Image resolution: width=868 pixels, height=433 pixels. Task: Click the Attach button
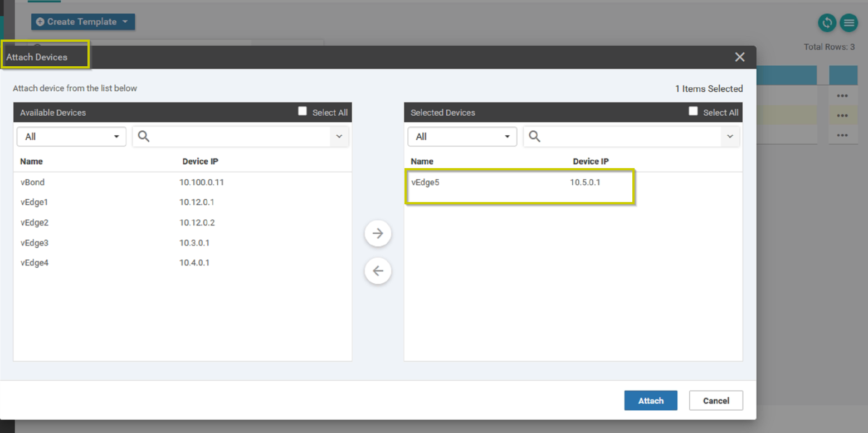(651, 401)
